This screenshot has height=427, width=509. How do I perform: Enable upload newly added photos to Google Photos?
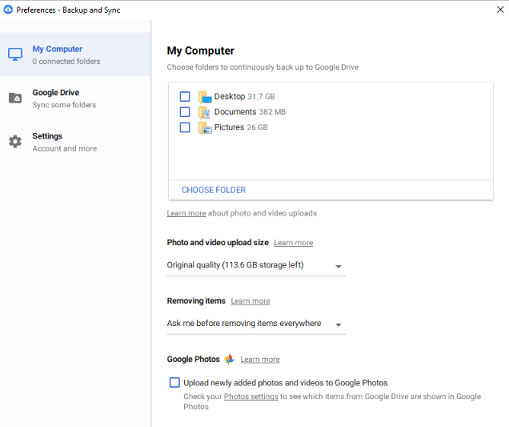174,382
